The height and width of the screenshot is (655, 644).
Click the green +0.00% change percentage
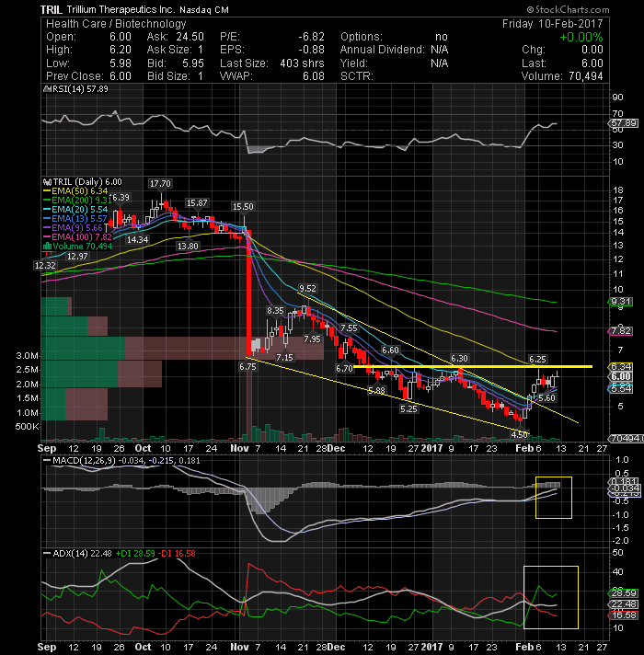point(581,37)
